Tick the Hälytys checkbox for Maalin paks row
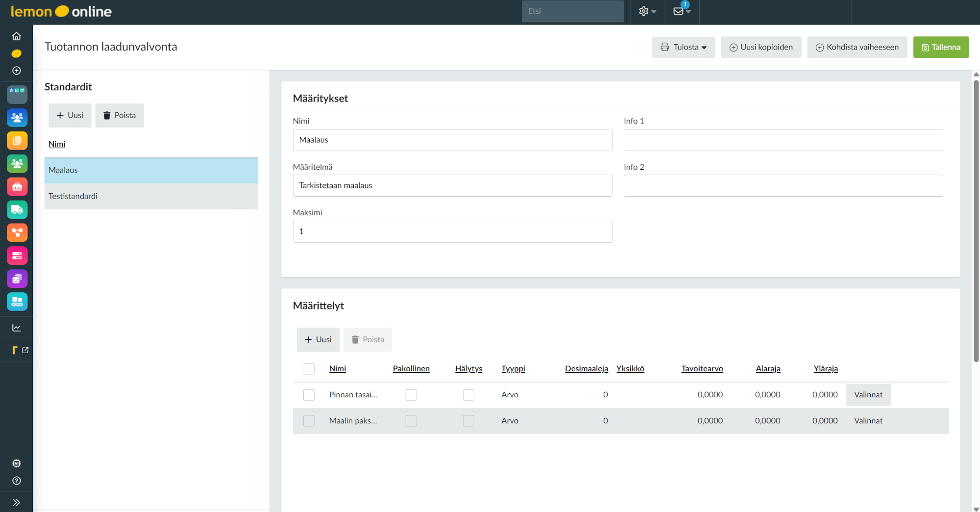The image size is (980, 512). coord(468,421)
